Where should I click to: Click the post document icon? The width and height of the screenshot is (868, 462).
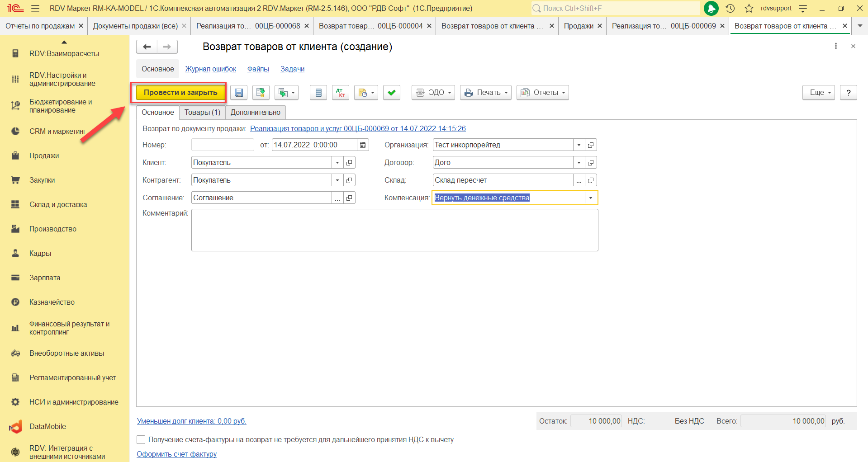[x=261, y=93]
